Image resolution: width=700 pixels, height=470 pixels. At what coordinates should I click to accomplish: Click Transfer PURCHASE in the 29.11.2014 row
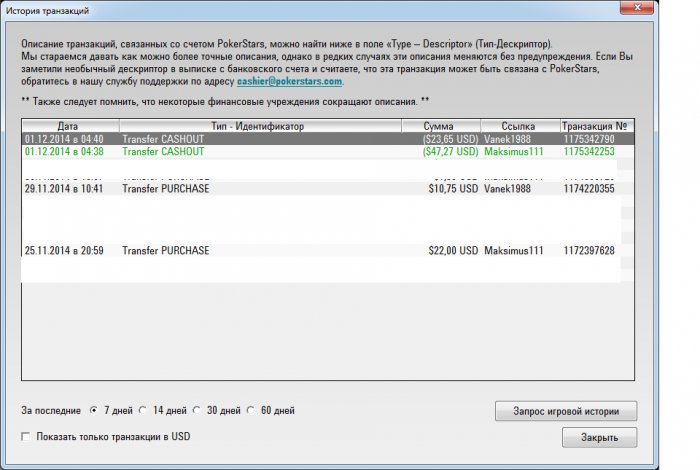coord(166,188)
